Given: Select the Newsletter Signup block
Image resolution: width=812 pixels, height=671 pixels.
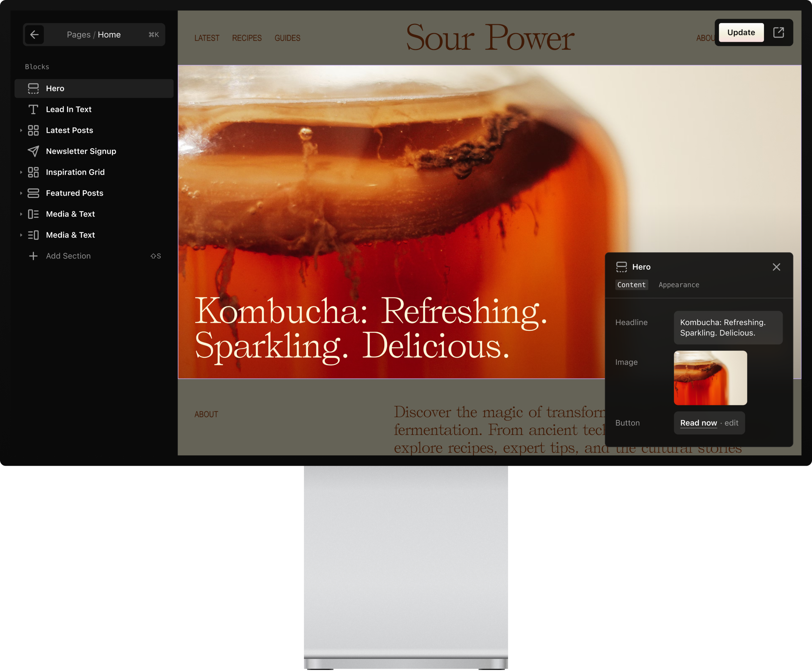Looking at the screenshot, I should [x=81, y=151].
